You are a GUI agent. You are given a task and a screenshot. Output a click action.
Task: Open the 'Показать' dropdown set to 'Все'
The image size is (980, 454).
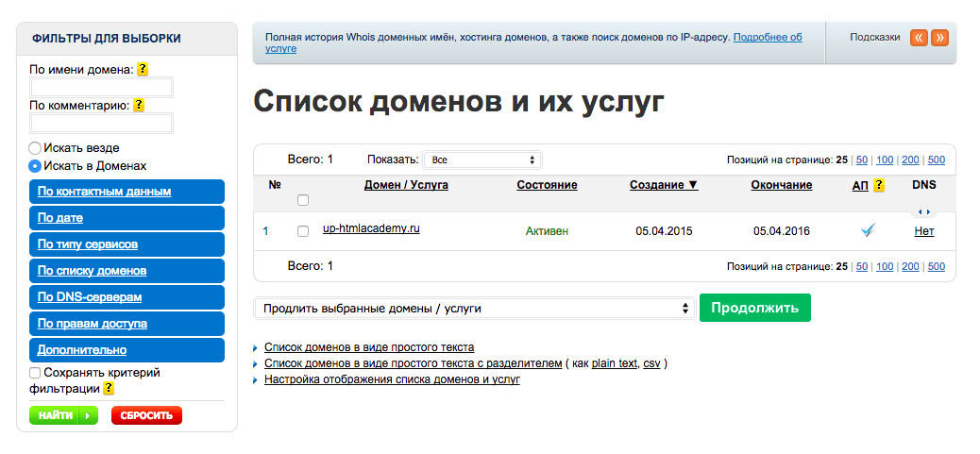[x=482, y=160]
